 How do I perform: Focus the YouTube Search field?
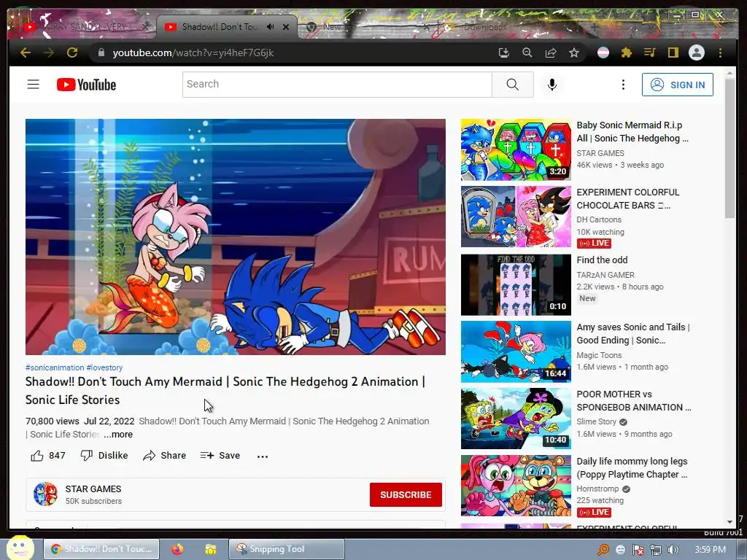337,85
